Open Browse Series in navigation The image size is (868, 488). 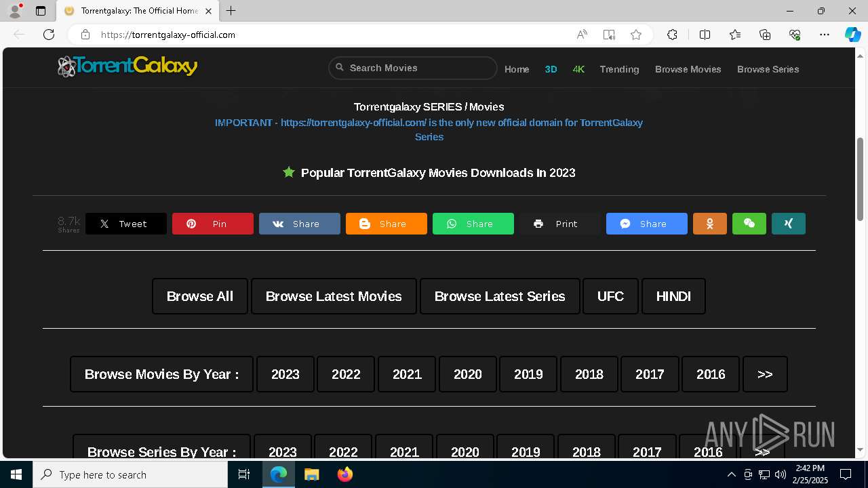pyautogui.click(x=768, y=69)
